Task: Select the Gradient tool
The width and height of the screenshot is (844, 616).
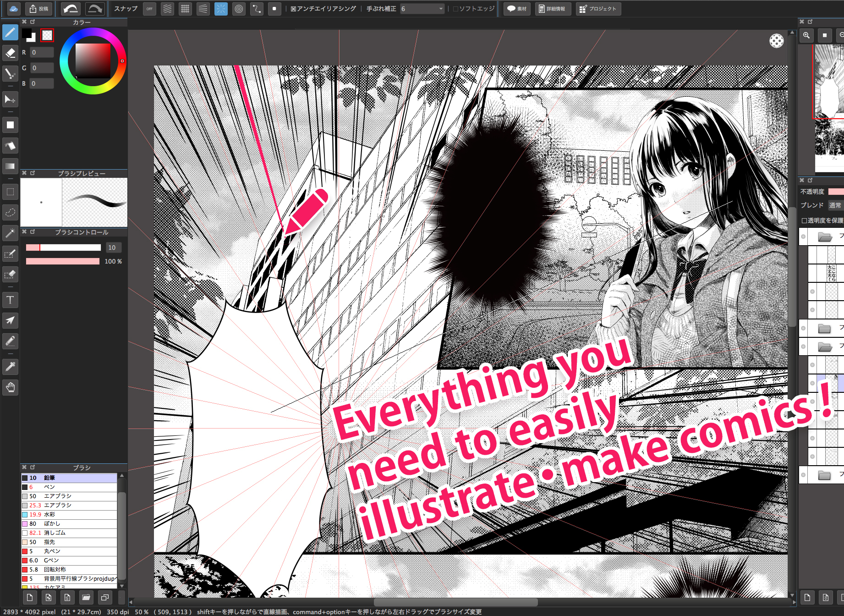Action: [10, 166]
